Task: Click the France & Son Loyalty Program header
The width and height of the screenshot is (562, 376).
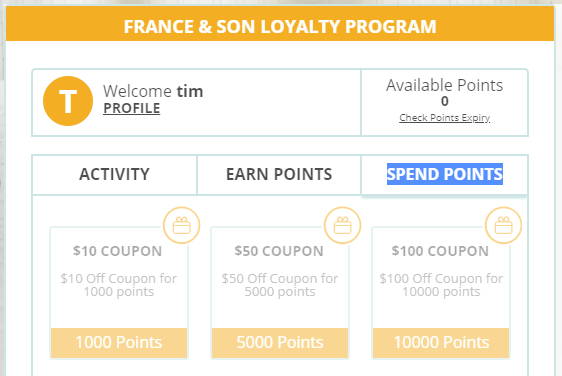Action: coord(280,27)
